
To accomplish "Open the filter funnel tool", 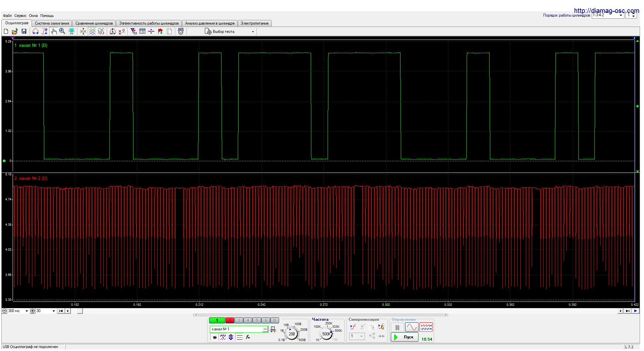I will pos(134,31).
